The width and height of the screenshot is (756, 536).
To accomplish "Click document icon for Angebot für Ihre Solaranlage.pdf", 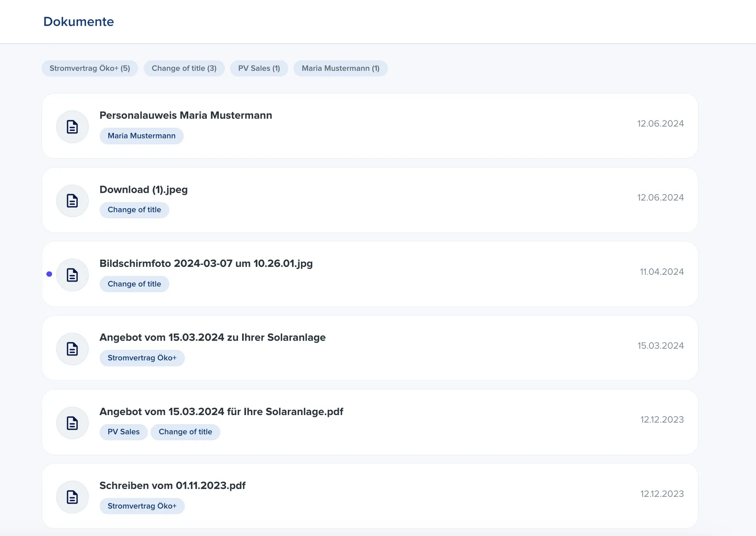I will pyautogui.click(x=72, y=423).
